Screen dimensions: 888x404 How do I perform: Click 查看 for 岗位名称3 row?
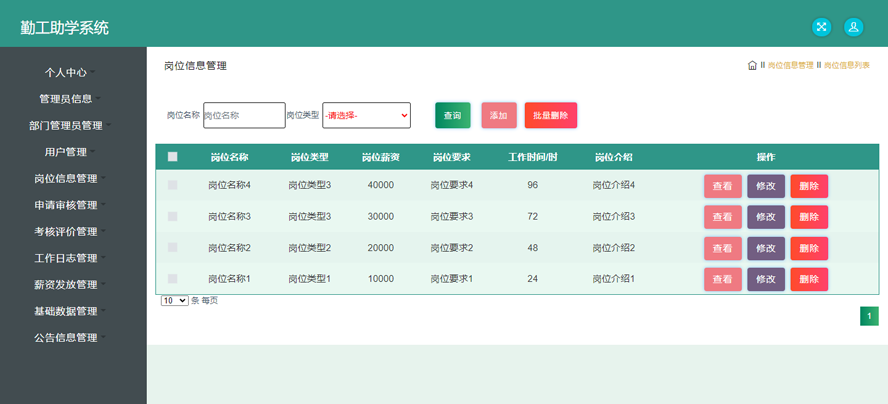[722, 217]
